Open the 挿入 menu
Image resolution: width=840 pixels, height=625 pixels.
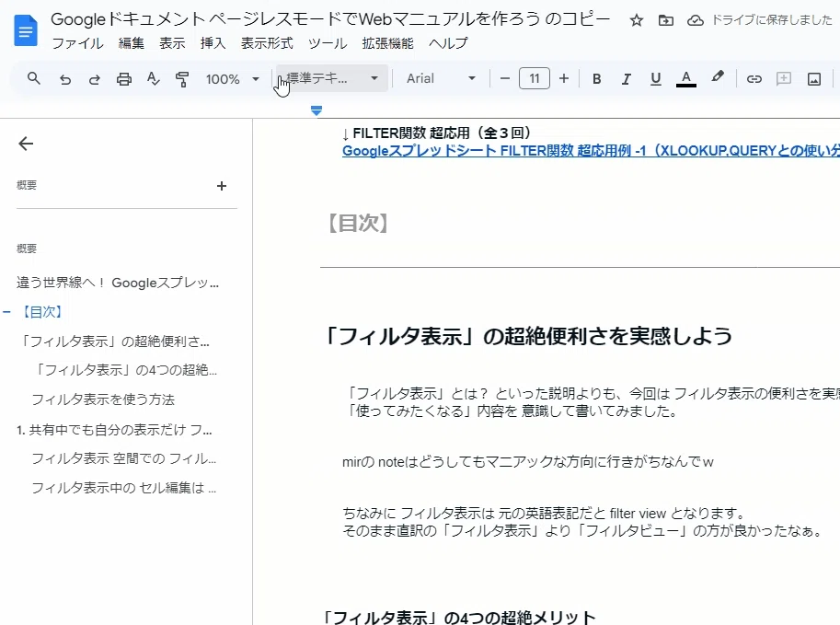213,43
